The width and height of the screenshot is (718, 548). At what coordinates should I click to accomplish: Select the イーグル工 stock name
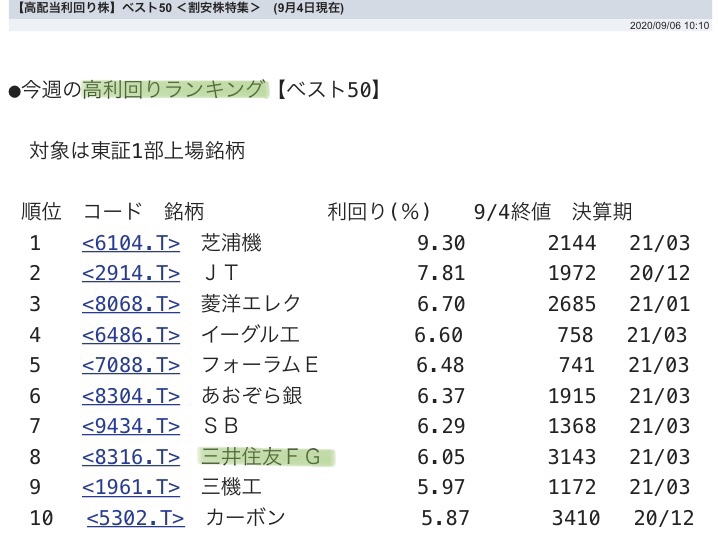pyautogui.click(x=250, y=335)
